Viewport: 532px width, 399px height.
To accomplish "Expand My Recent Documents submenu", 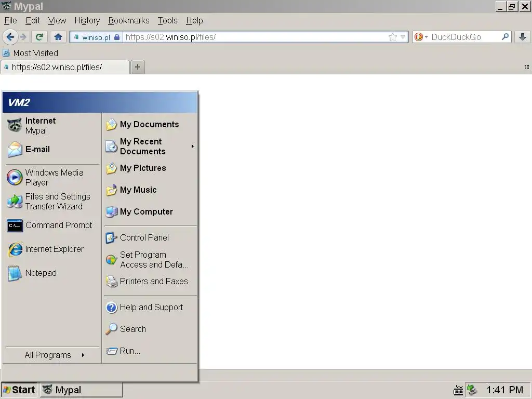I will [x=150, y=146].
